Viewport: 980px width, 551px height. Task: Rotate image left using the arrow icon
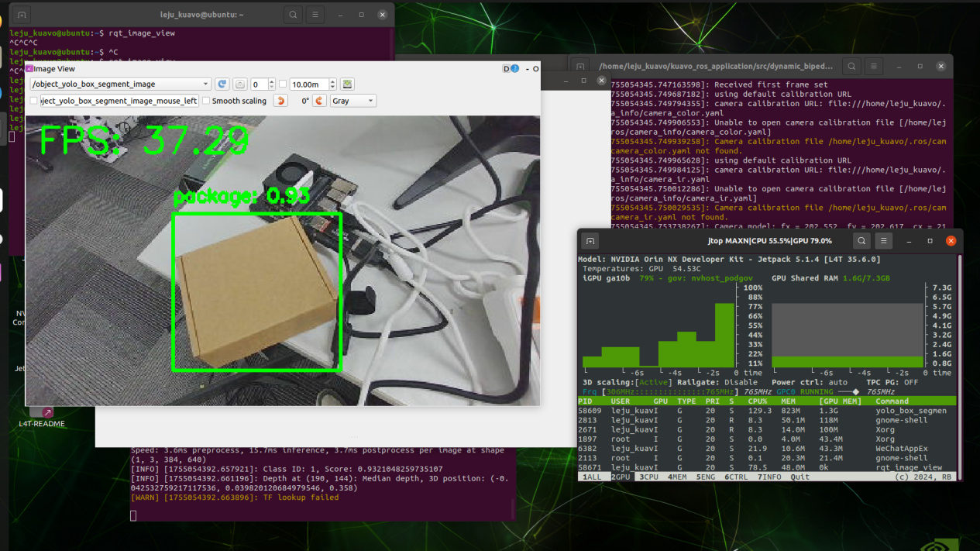click(281, 101)
